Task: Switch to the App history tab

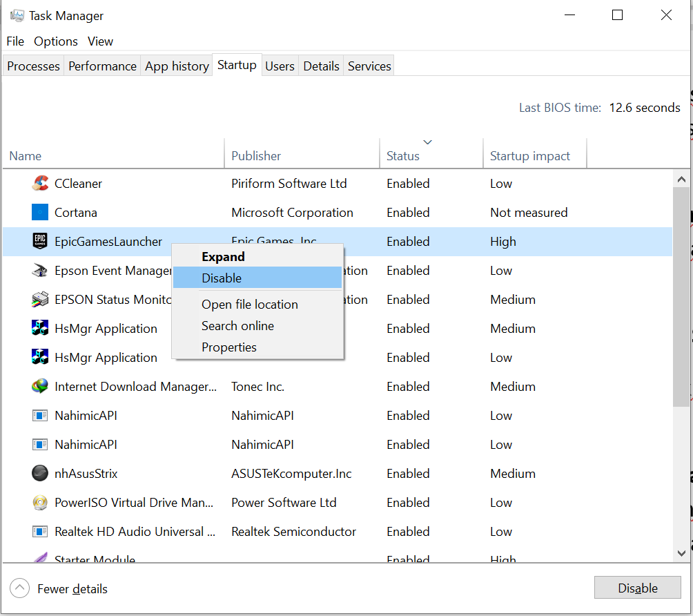Action: click(177, 66)
